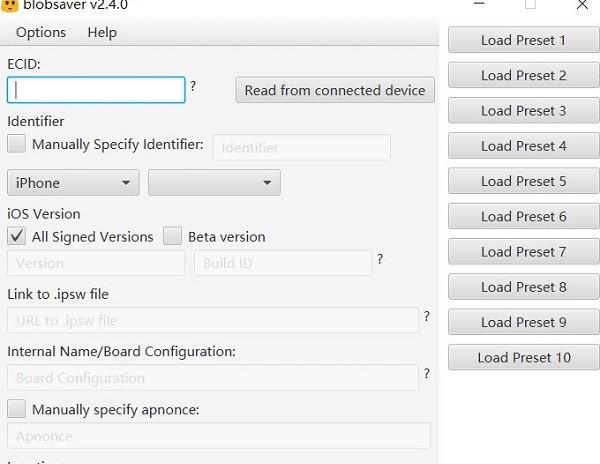Open the Help menu
This screenshot has height=464, width=600.
click(x=102, y=32)
